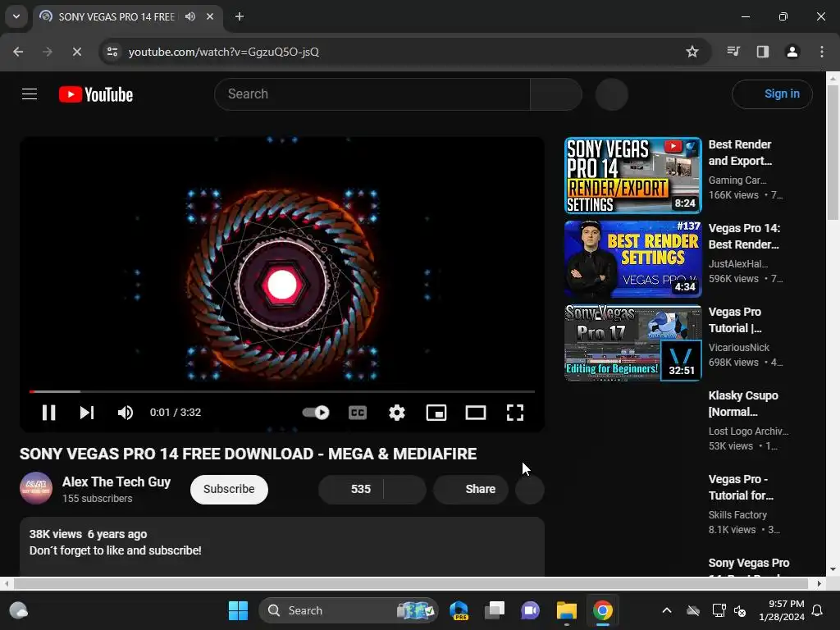Skip to next video in player
Image resolution: width=840 pixels, height=630 pixels.
[x=87, y=413]
